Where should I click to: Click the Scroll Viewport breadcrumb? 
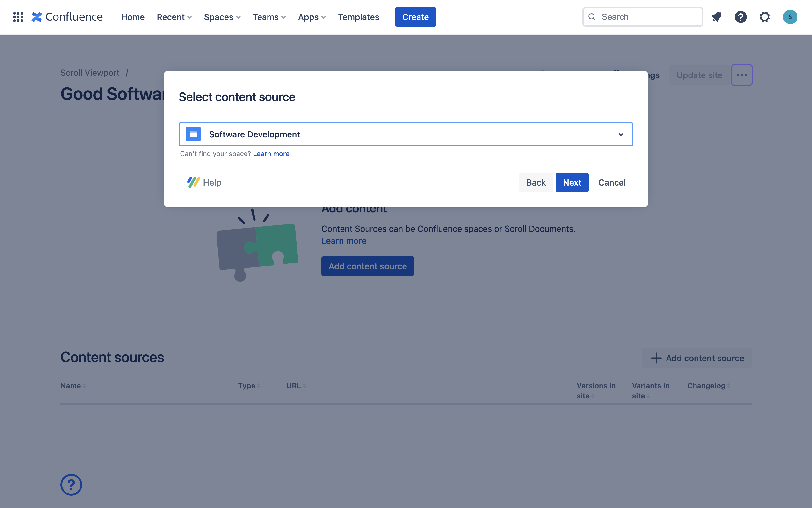pos(90,73)
